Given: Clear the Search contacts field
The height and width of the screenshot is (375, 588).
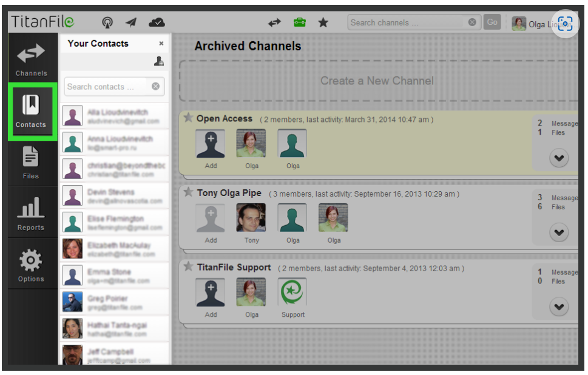Looking at the screenshot, I should pyautogui.click(x=155, y=87).
